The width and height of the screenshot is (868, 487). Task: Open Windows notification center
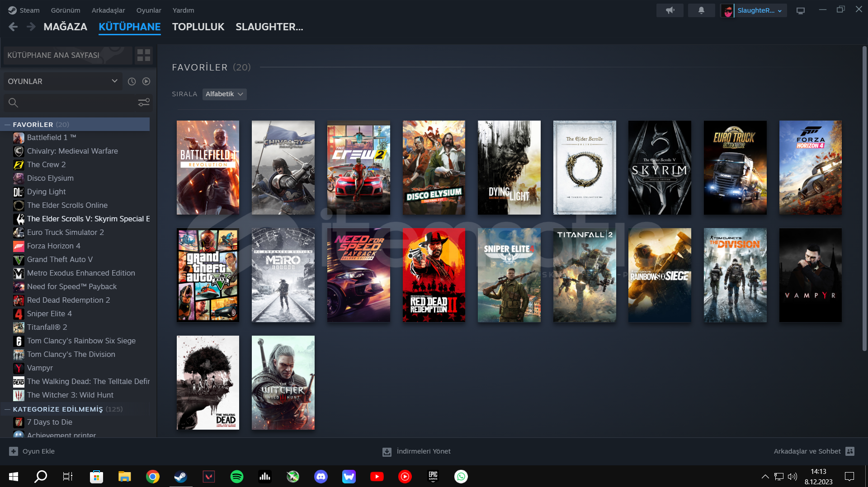point(849,476)
